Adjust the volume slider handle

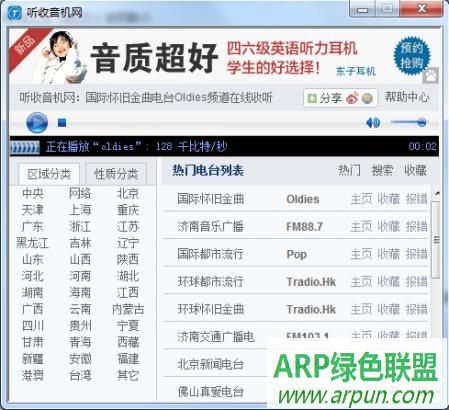pos(422,122)
